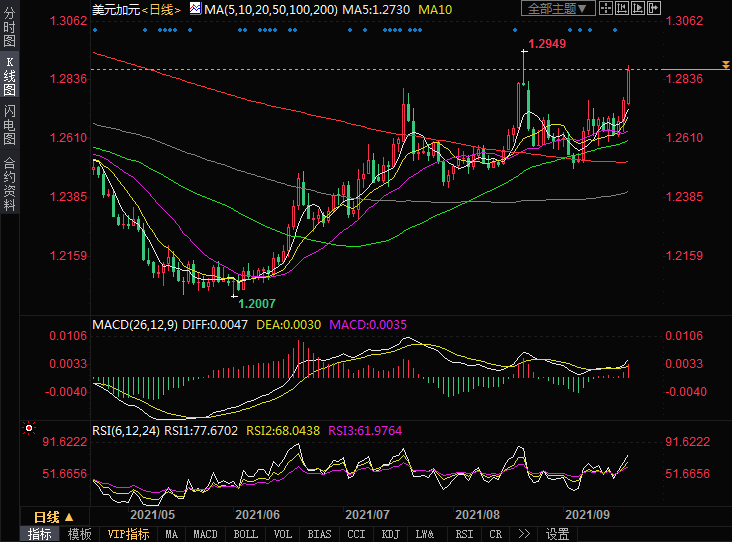Click the 1.2949 high price label
The image size is (732, 542).
[x=547, y=44]
